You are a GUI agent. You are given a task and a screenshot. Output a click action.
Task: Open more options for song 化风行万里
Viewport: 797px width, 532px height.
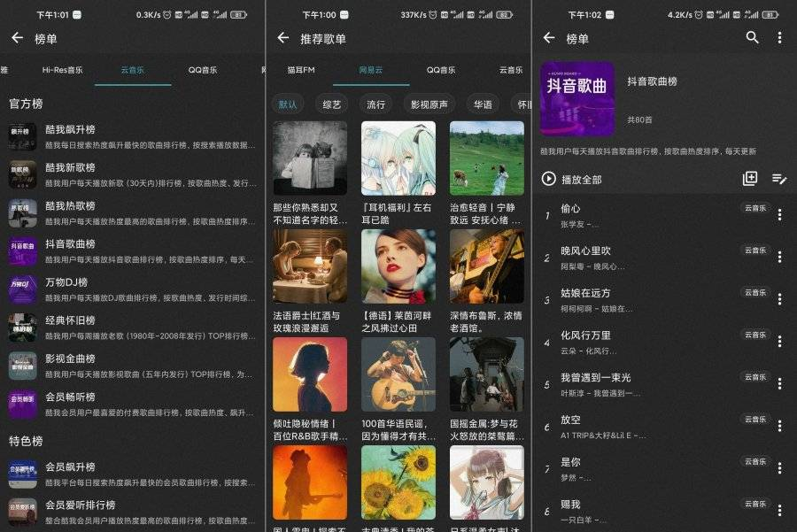point(779,342)
